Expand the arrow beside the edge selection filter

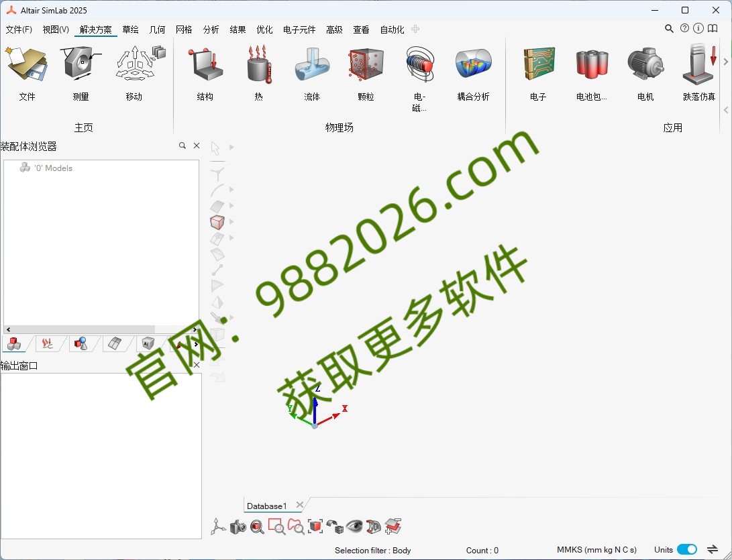231,190
